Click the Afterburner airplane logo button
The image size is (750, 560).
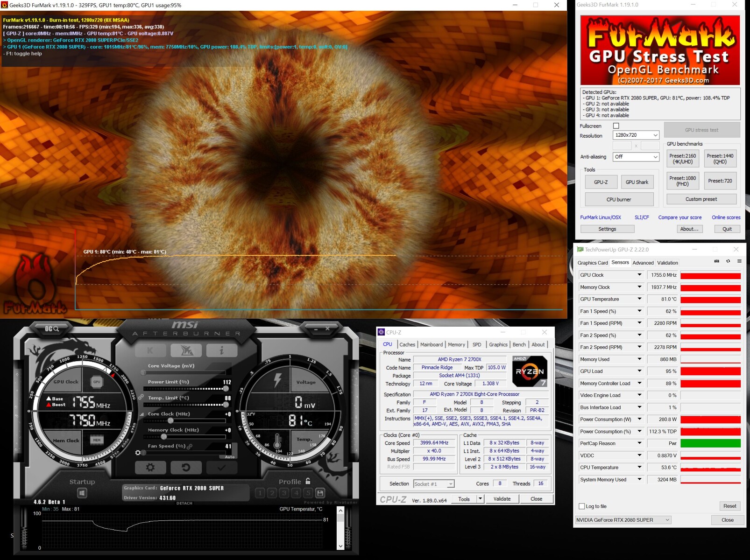tap(186, 350)
